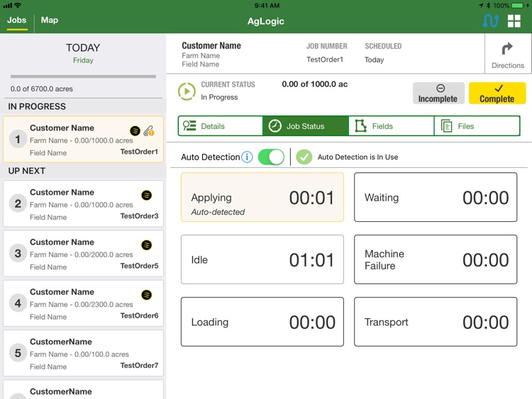
Task: Tap the In Progress play status icon
Action: pyautogui.click(x=187, y=91)
